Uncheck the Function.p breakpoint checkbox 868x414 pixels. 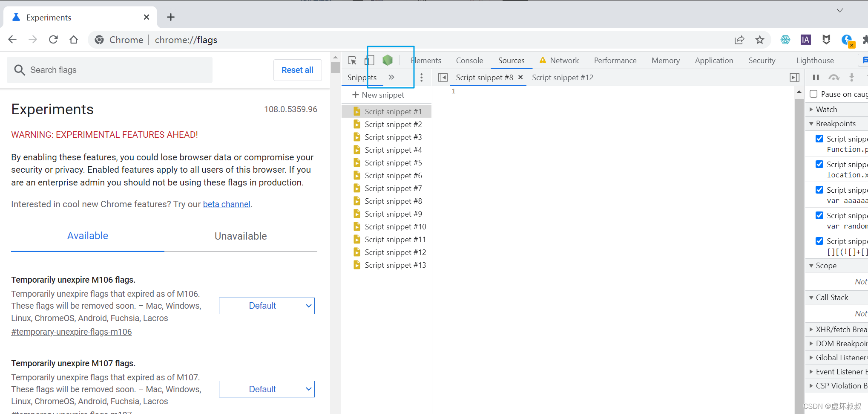(819, 139)
